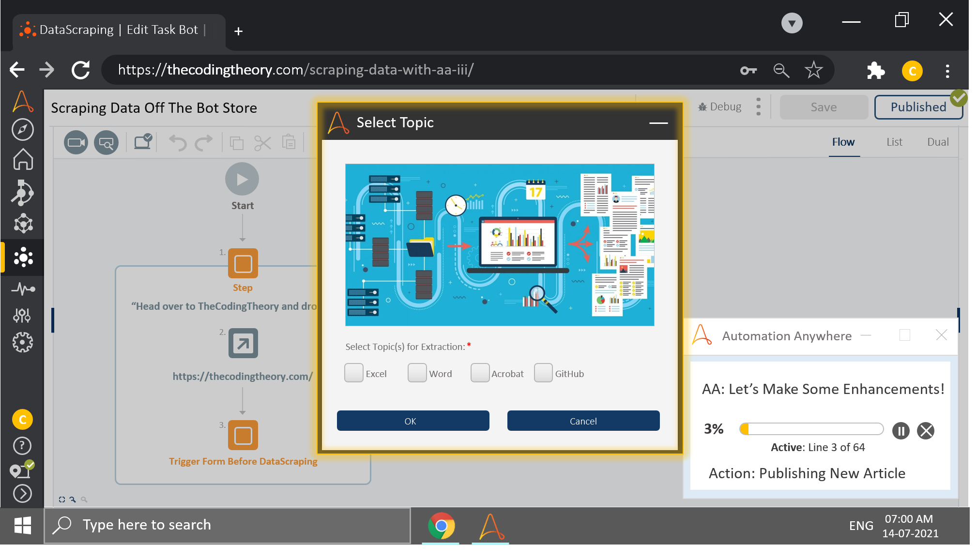
Task: Click the Save button
Action: tap(824, 107)
